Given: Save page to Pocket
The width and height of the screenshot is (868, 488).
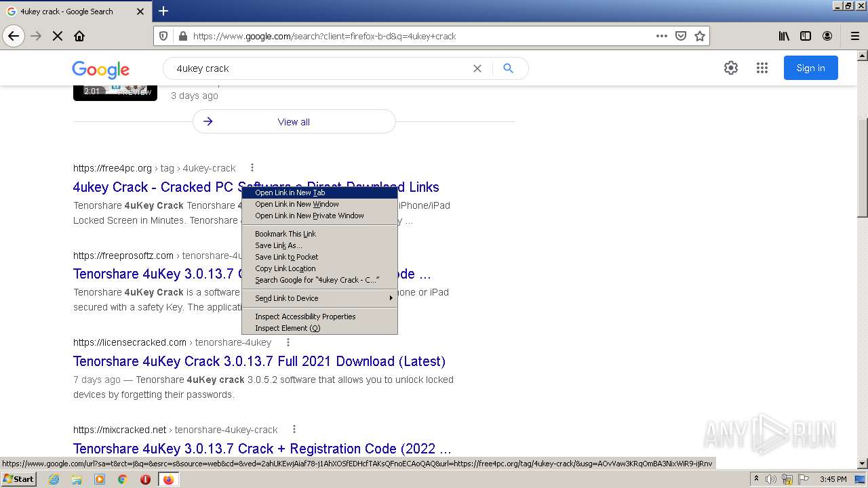Looking at the screenshot, I should click(681, 36).
